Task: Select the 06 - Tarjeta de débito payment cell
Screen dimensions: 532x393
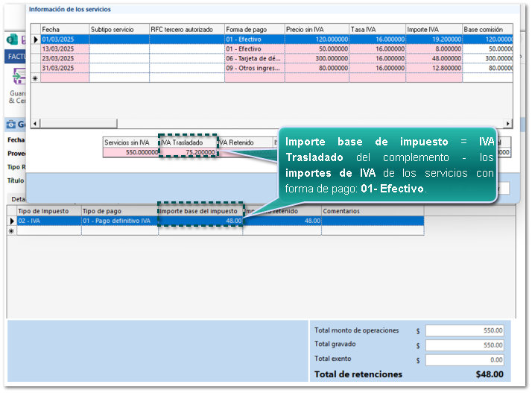Action: [x=254, y=58]
